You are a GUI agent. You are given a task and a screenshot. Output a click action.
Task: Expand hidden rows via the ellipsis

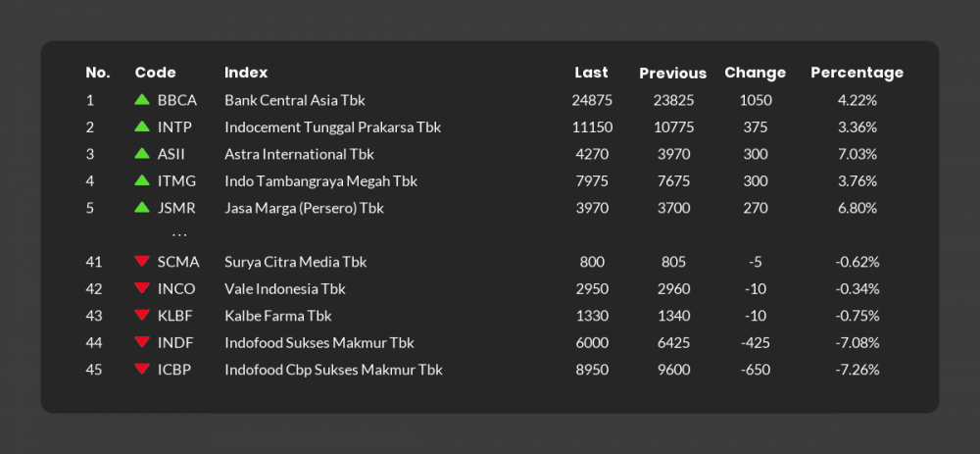178,235
